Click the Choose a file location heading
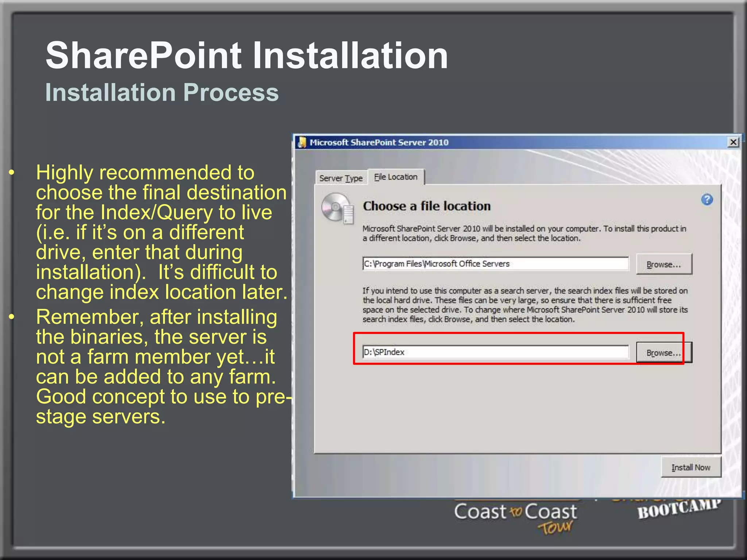 click(427, 206)
